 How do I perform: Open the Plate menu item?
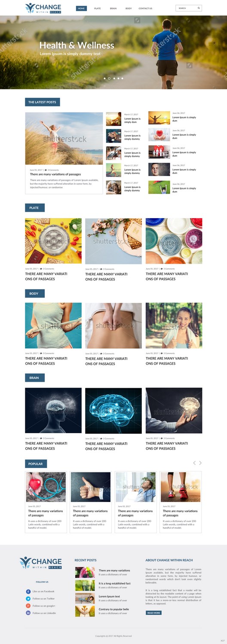pos(98,9)
